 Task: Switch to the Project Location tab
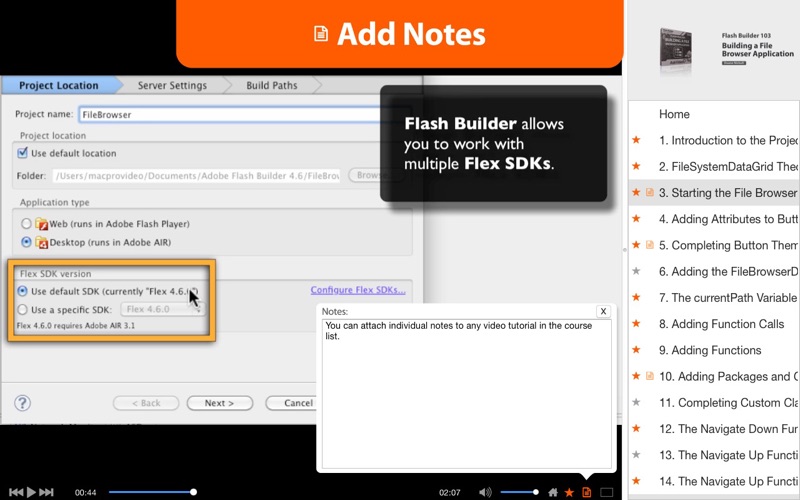click(59, 85)
